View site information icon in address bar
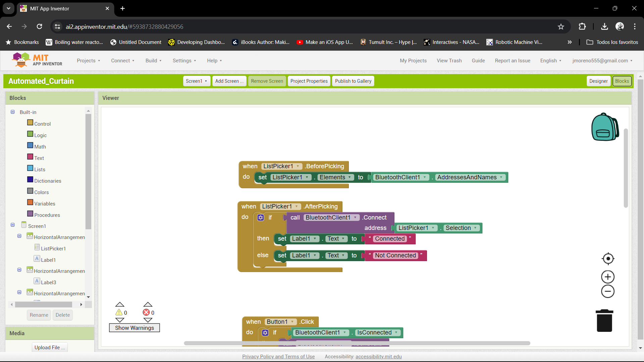 (58, 26)
